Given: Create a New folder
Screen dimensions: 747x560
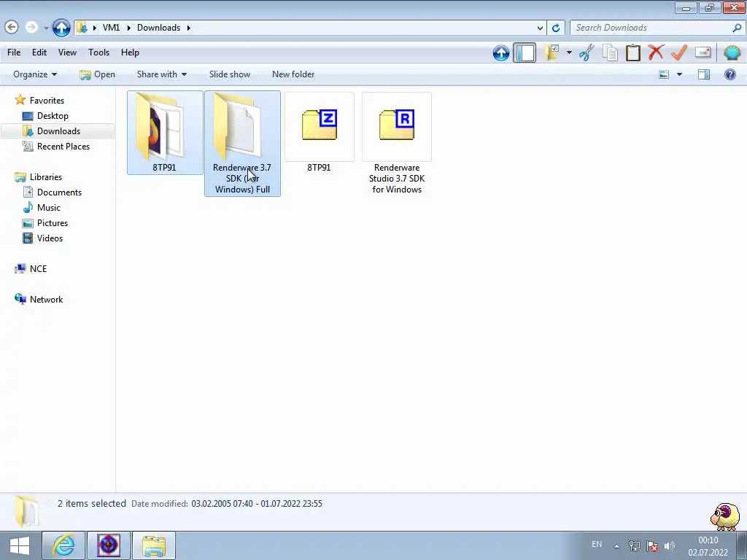Looking at the screenshot, I should (x=293, y=74).
